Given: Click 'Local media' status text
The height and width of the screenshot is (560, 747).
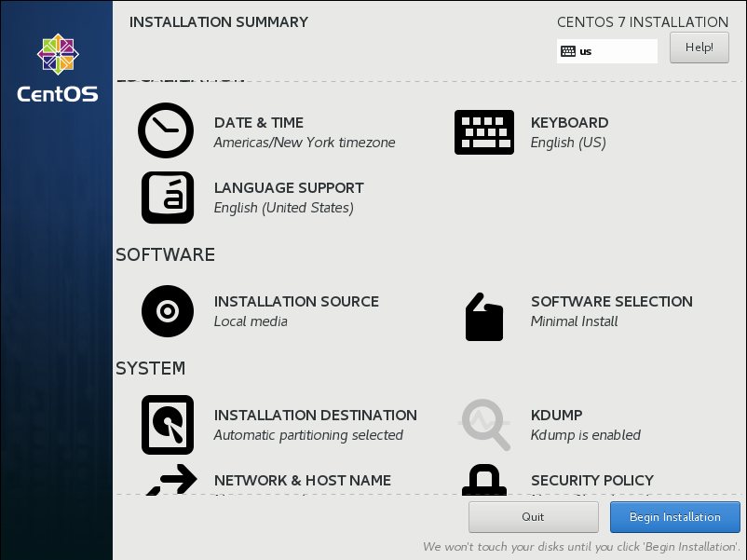Looking at the screenshot, I should pyautogui.click(x=251, y=321).
